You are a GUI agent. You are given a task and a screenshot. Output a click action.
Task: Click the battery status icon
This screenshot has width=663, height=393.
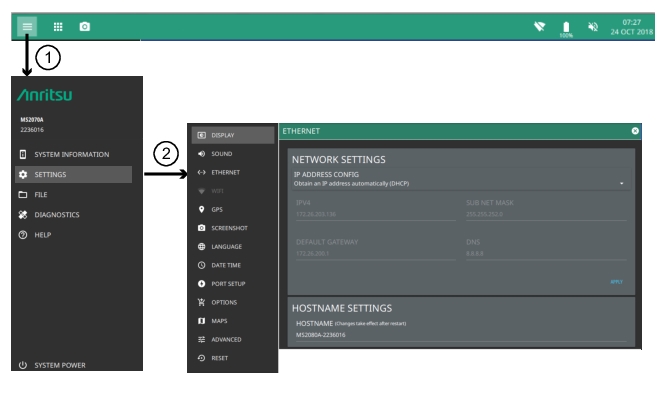566,29
